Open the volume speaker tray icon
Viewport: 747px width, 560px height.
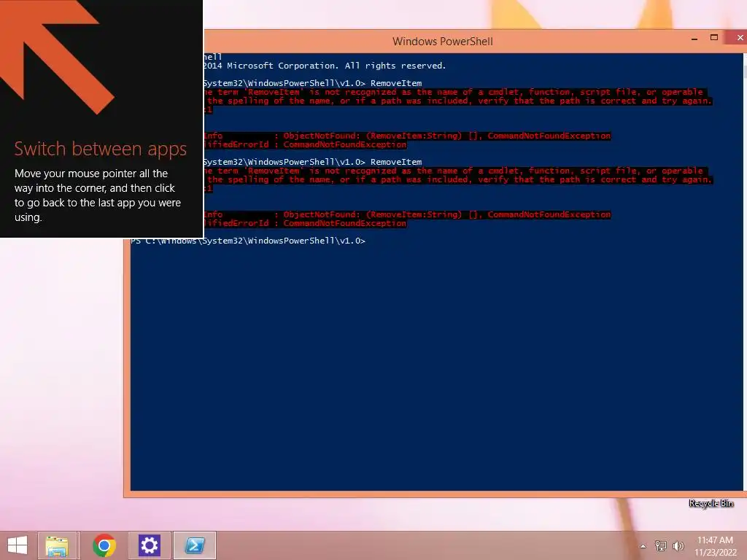[x=678, y=546]
